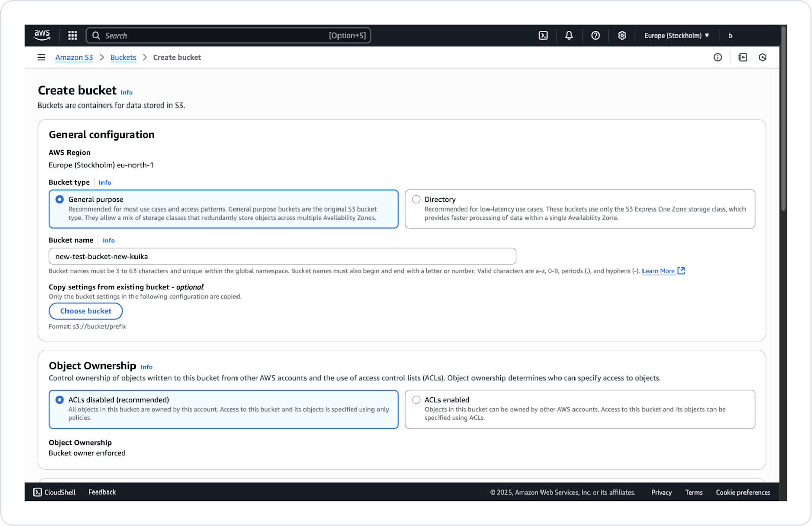Open Info link next to Object Ownership heading
Screen dimensions: 812x526
(147, 367)
